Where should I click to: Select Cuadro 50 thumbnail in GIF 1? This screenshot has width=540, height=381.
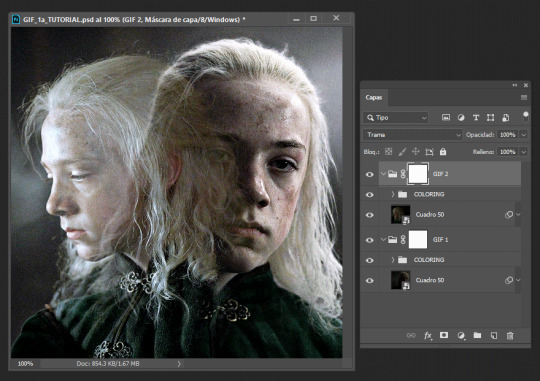click(401, 280)
